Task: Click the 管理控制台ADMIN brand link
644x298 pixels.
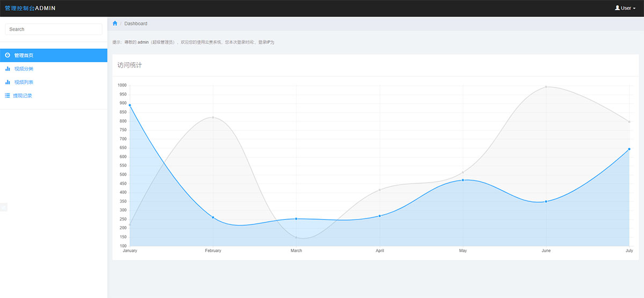Action: point(30,8)
